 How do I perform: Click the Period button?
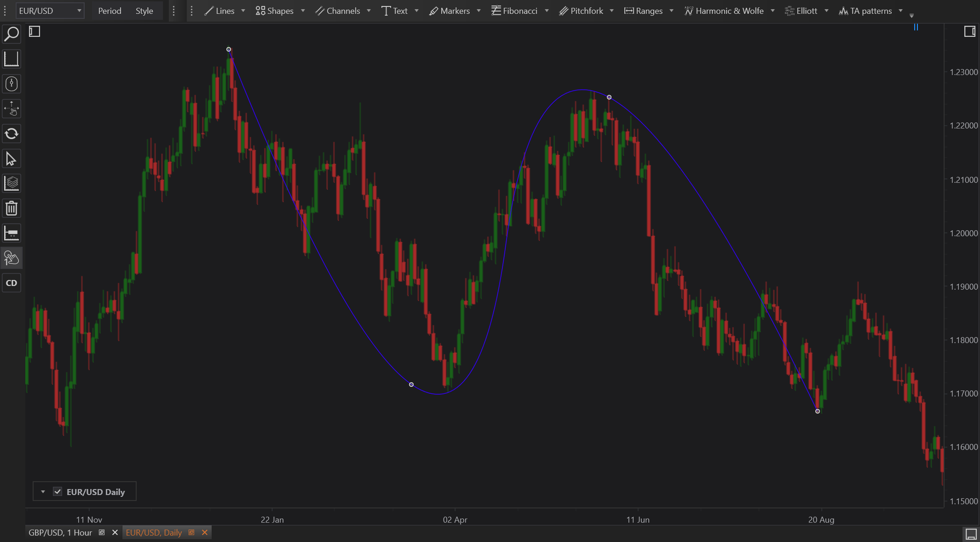tap(110, 11)
